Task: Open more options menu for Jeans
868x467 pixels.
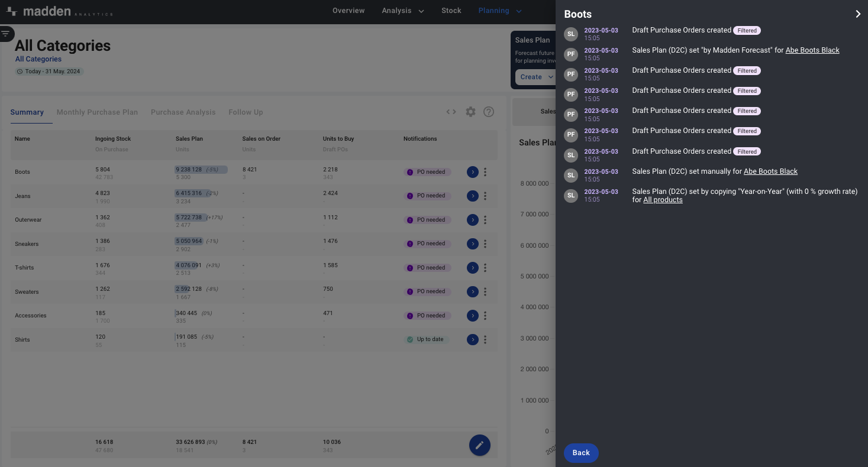Action: [x=485, y=196]
